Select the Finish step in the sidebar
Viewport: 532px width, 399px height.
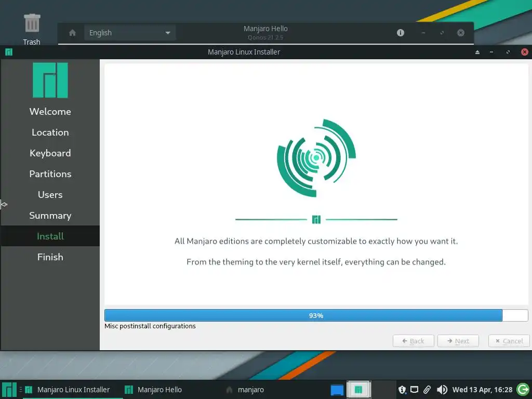50,257
